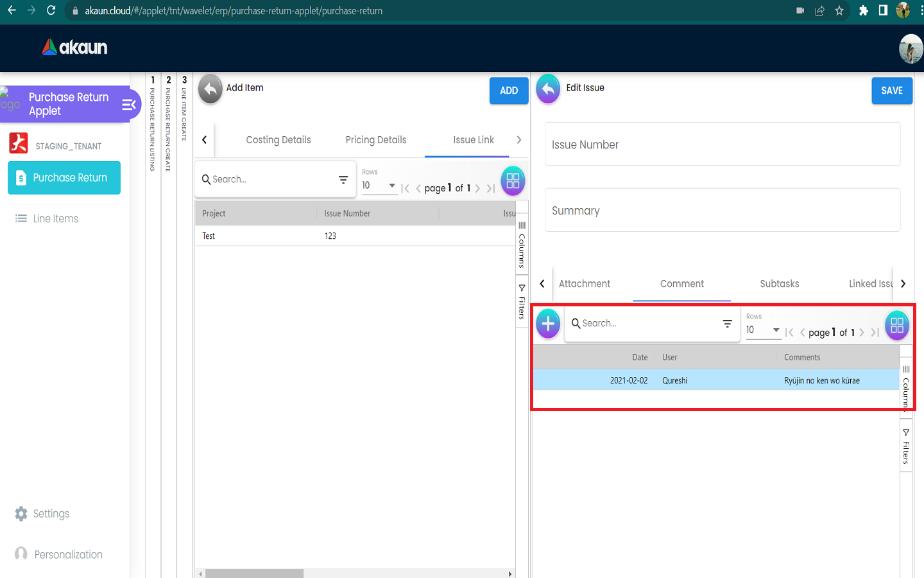
Task: Show previous tabs in the Add Item panel
Action: [x=205, y=140]
